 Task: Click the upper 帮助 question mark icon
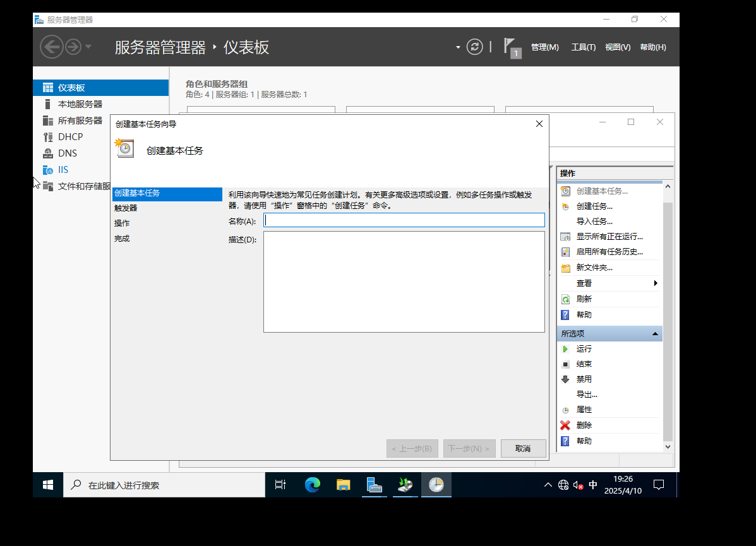pos(565,315)
